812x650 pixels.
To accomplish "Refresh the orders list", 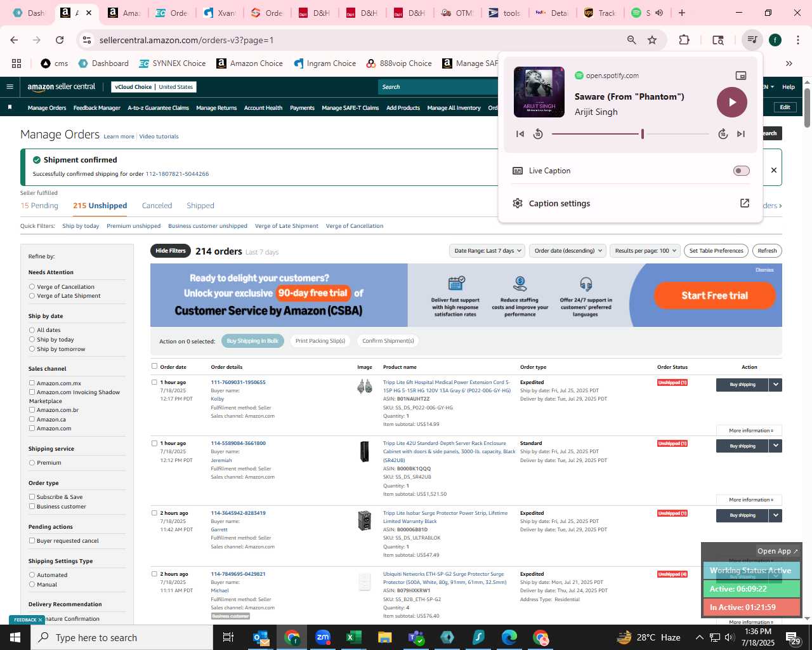I will 767,251.
